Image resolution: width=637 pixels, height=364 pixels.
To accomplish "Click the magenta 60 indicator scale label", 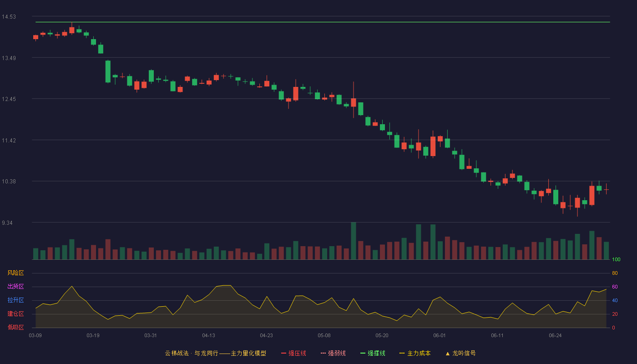I will pyautogui.click(x=615, y=287).
